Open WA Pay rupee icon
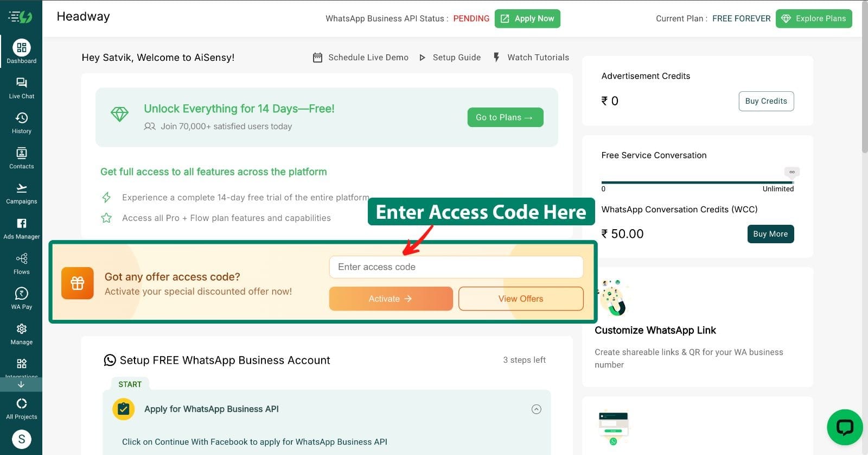868x455 pixels. [x=22, y=294]
